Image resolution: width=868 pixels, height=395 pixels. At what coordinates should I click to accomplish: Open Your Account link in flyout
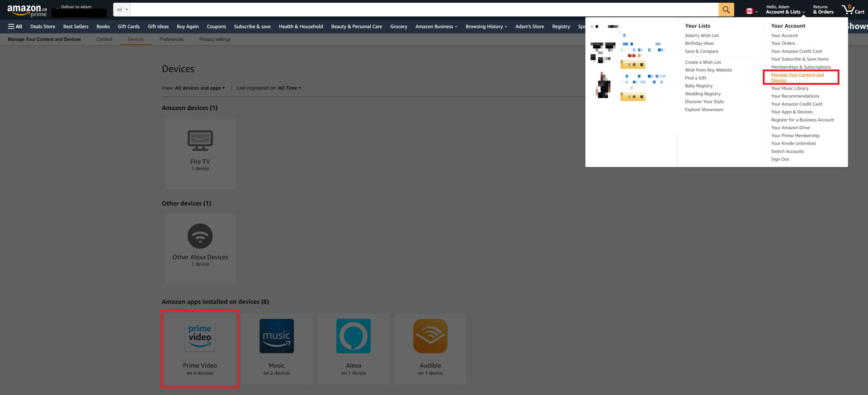(784, 36)
